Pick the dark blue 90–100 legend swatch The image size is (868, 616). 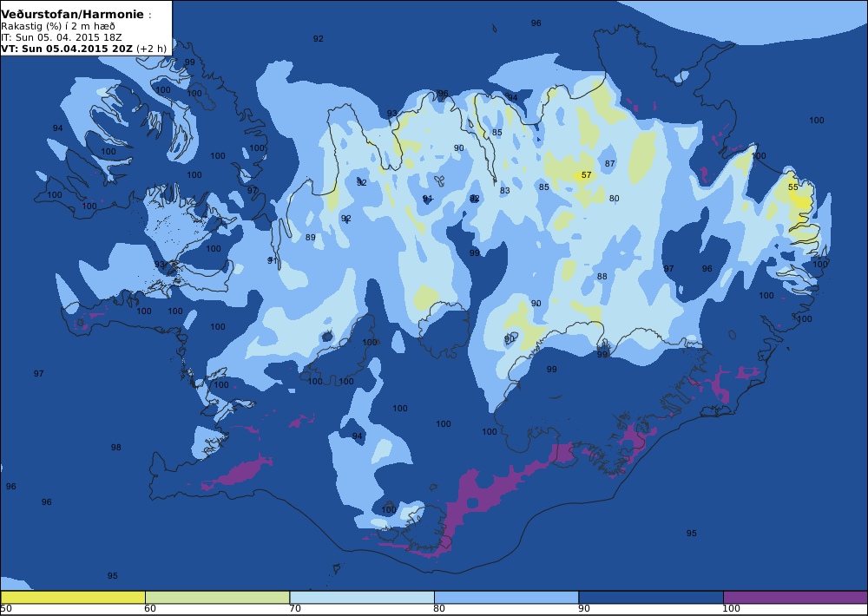(x=650, y=597)
